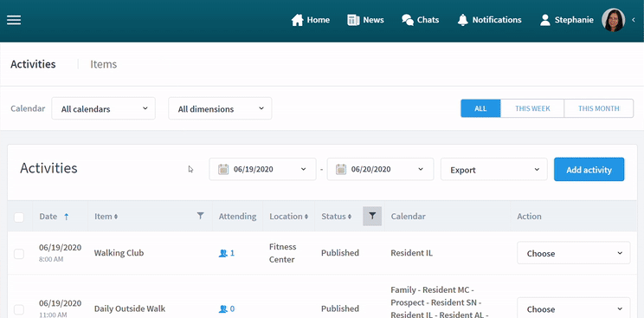The width and height of the screenshot is (644, 318).
Task: Select the THIS WEEK filter tab
Action: tap(532, 108)
